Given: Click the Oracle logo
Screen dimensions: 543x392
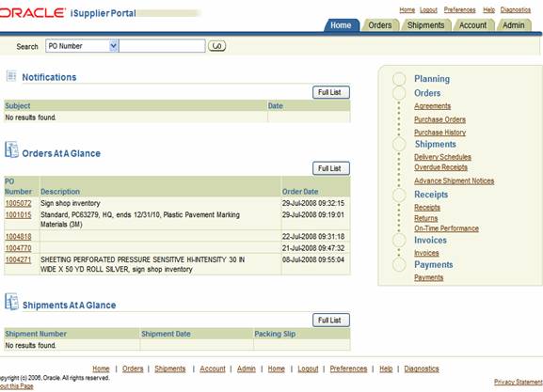Looking at the screenshot, I should 32,13.
